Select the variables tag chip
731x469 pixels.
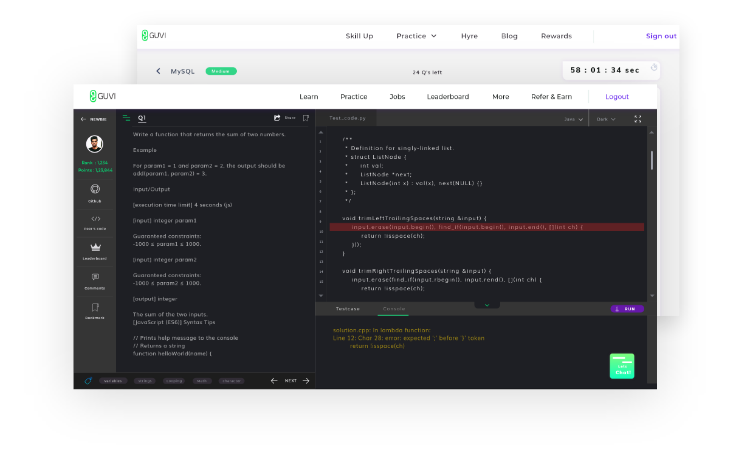[113, 381]
